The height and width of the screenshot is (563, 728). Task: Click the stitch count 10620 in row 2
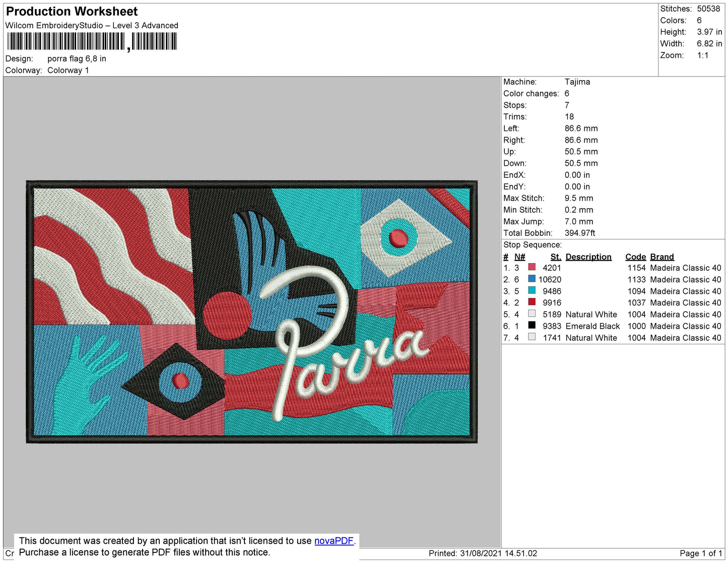pyautogui.click(x=550, y=279)
